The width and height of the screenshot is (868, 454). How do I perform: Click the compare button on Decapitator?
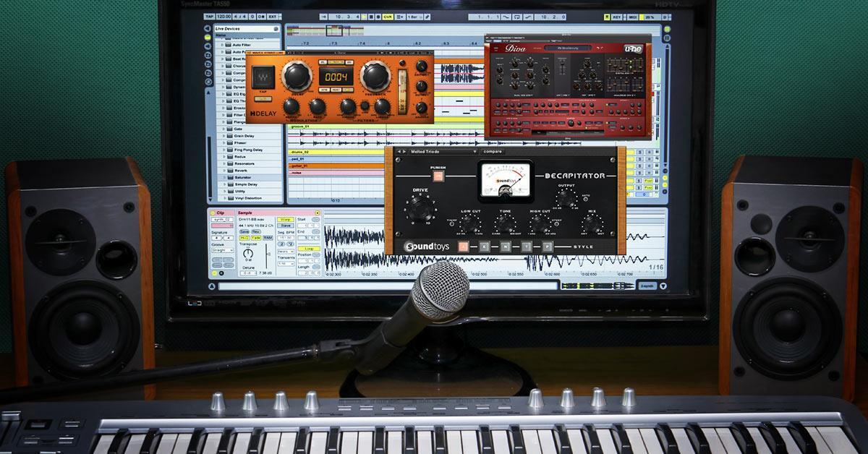(492, 152)
